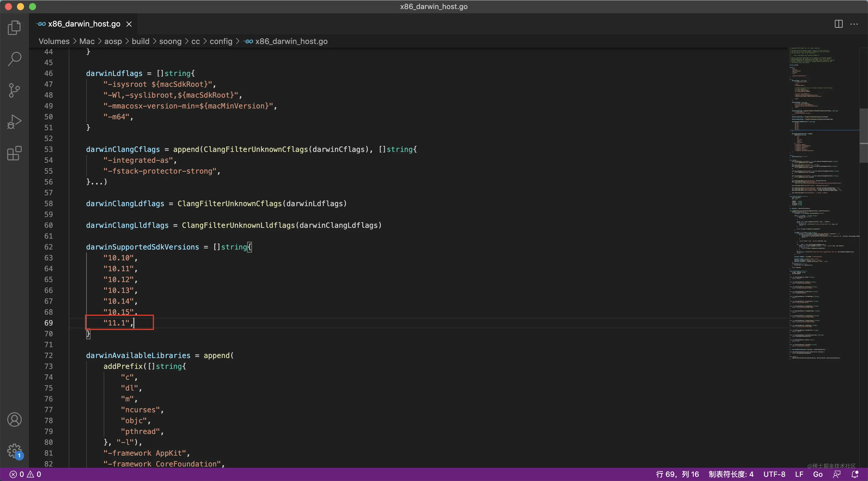Viewport: 868px width, 481px height.
Task: Open the Source Control view
Action: (x=14, y=90)
